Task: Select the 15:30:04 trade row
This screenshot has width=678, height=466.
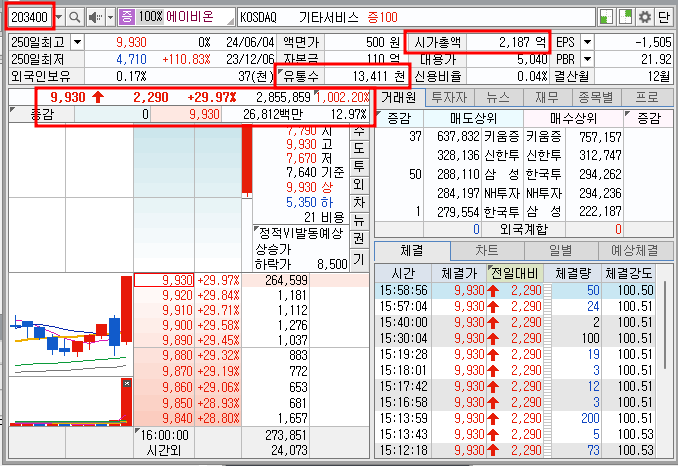Action: coord(515,338)
